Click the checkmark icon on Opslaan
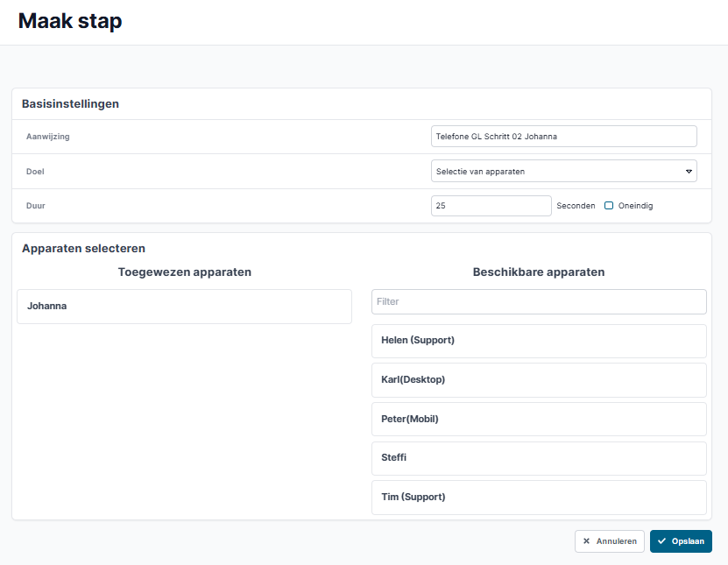 pos(661,540)
